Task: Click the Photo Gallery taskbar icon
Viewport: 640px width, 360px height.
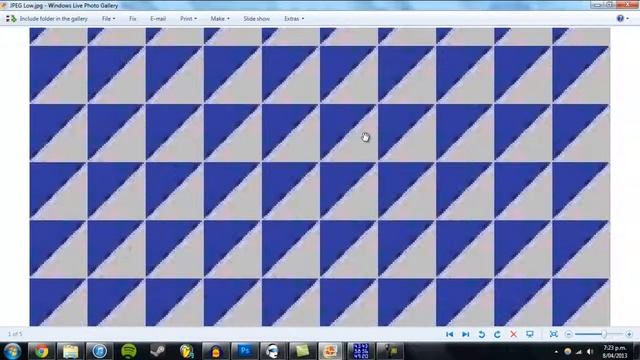Action: point(330,351)
